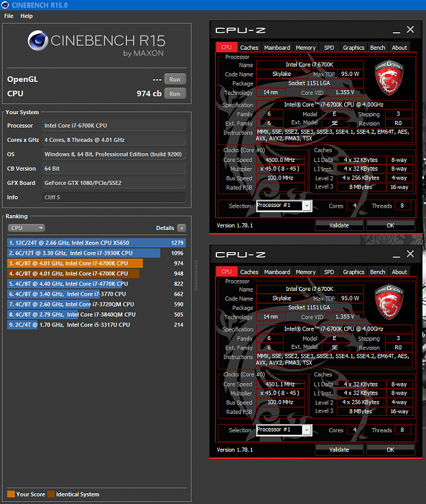Click OK in top CPU-Z window

click(390, 225)
